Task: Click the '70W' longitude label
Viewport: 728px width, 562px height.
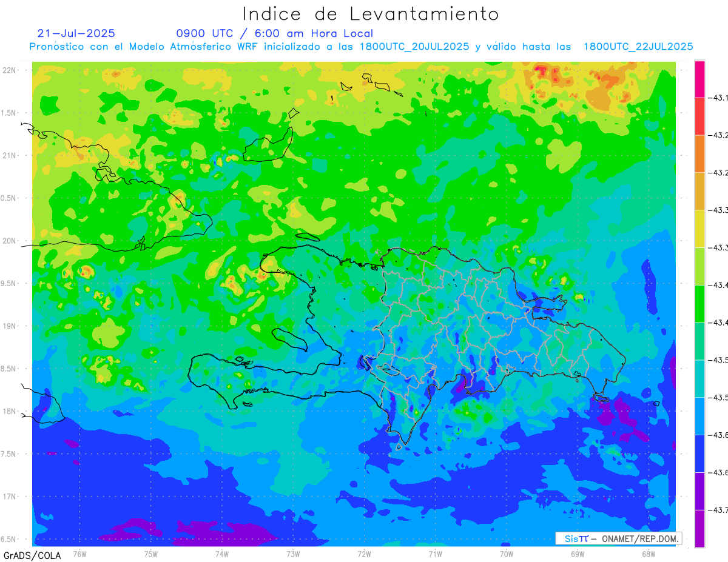Action: tap(506, 554)
